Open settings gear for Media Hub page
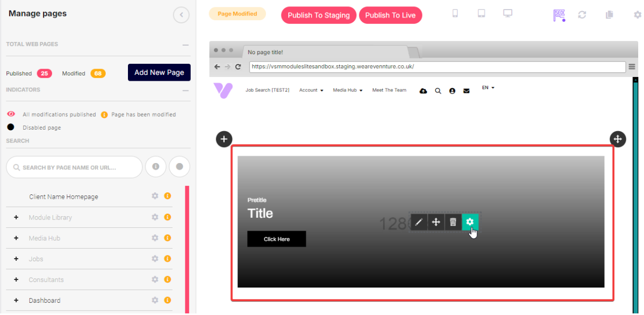Screen dimensions: 644x315 (x=155, y=237)
